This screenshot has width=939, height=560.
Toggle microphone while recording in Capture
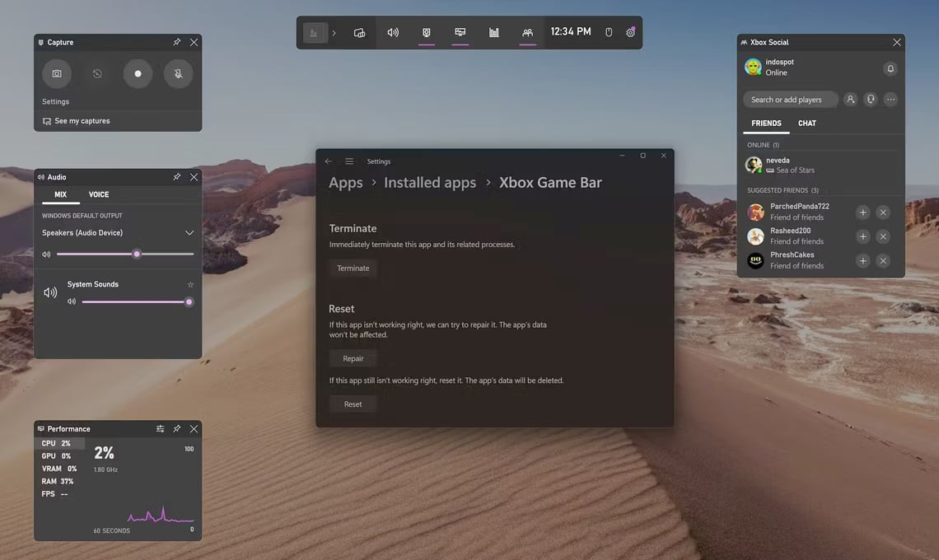click(x=179, y=73)
